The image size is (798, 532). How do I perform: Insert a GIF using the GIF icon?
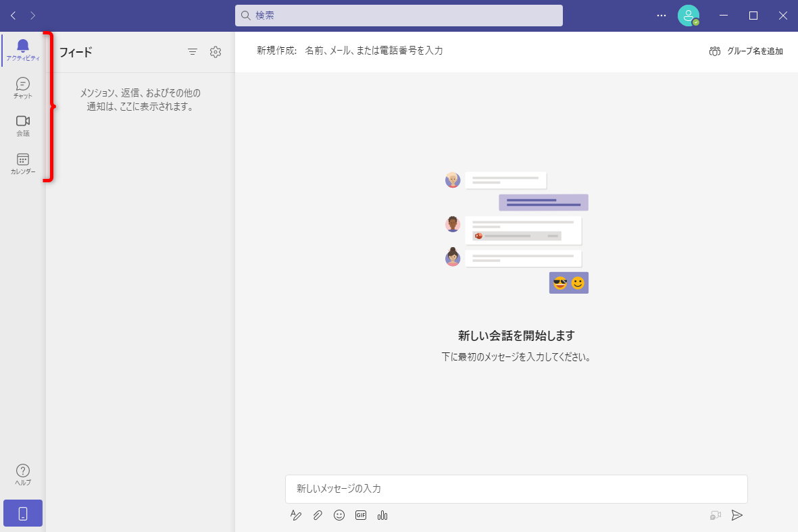tap(360, 515)
